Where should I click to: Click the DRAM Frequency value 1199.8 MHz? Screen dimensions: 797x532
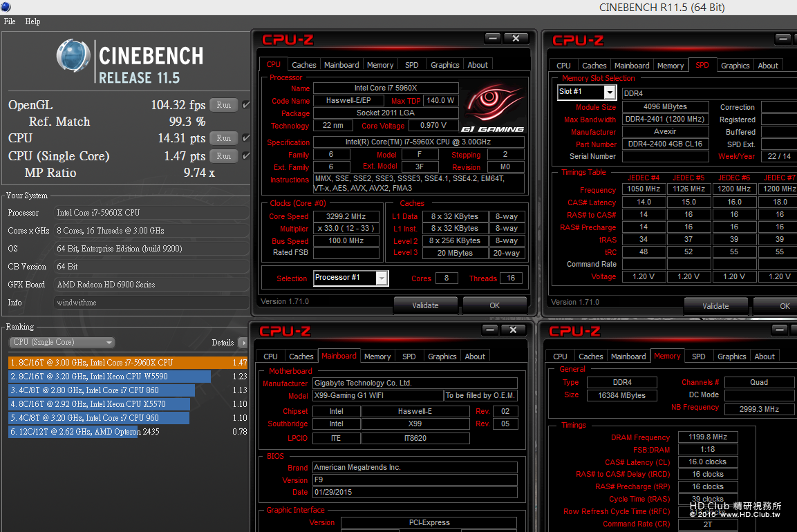708,437
